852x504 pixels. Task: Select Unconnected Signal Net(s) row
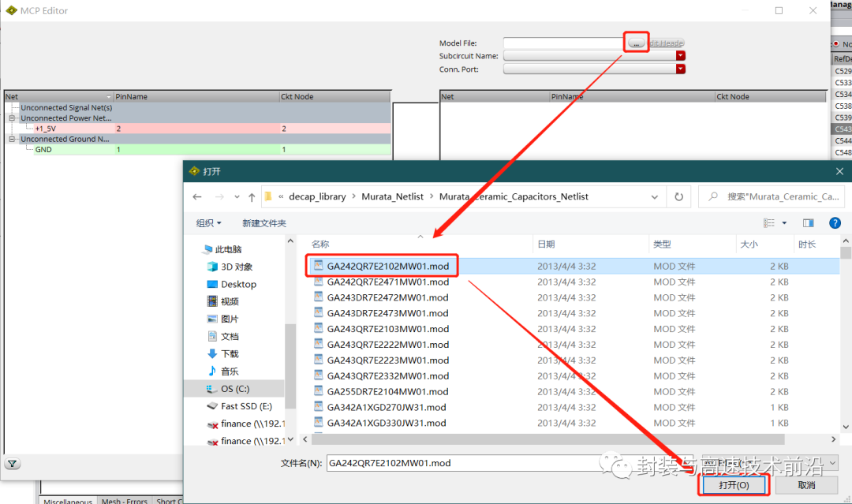click(x=66, y=107)
